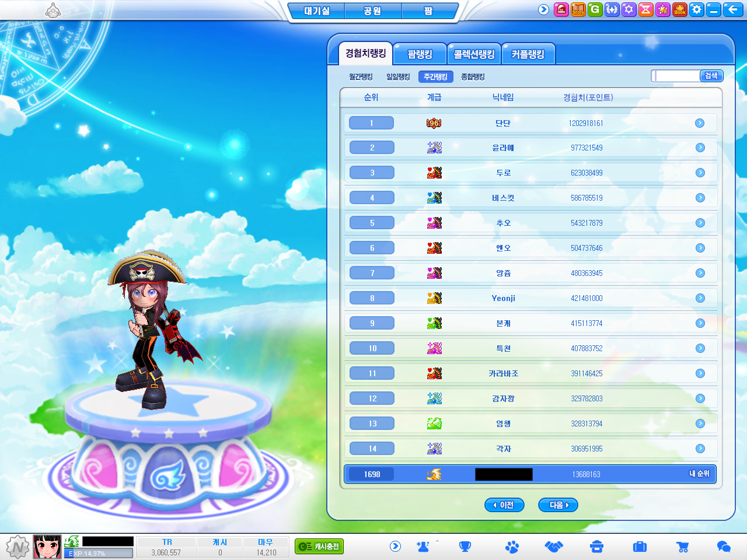Select the 경험치랭킹 tab

click(365, 54)
